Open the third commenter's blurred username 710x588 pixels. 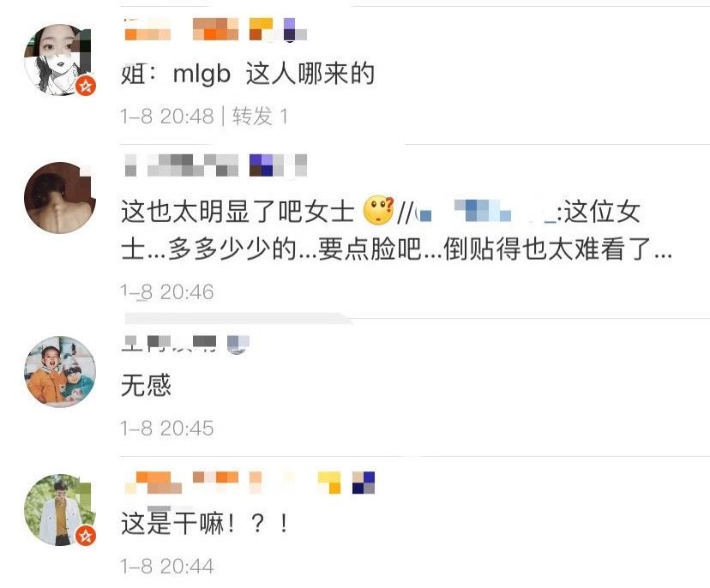168,343
